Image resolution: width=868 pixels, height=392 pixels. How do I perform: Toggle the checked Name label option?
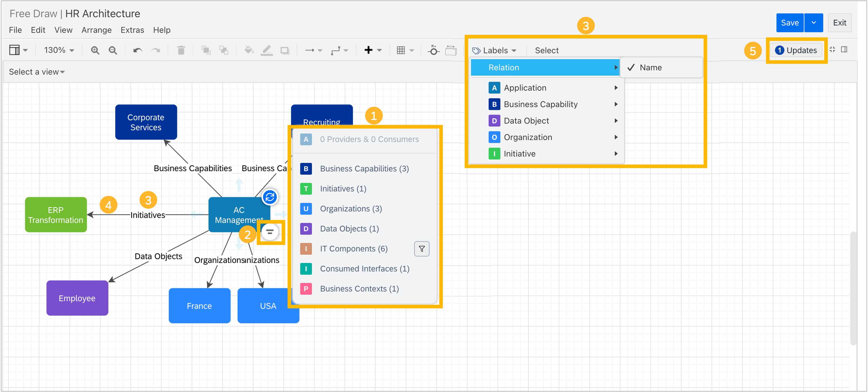[x=650, y=68]
